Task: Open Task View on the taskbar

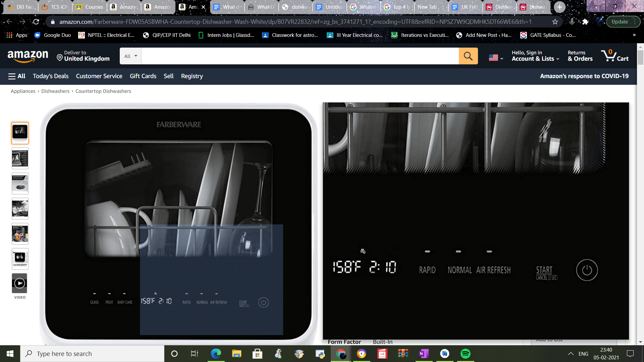Action: (x=195, y=354)
